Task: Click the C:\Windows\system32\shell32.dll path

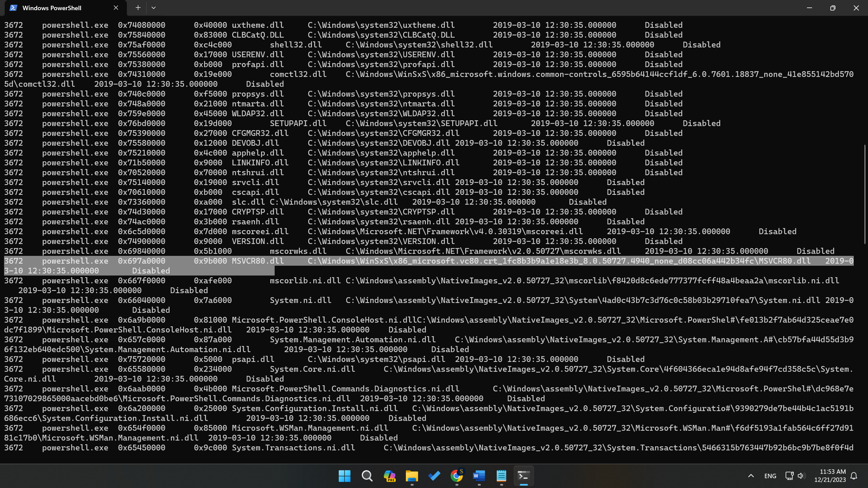Action: click(x=419, y=45)
